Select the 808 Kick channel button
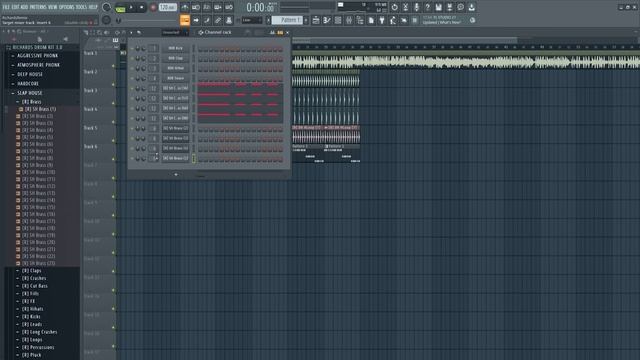 (x=176, y=48)
